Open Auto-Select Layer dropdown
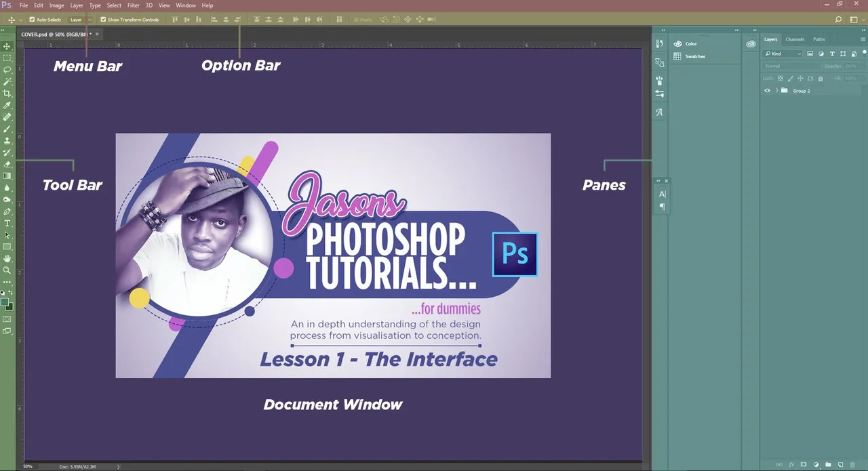 (x=80, y=20)
